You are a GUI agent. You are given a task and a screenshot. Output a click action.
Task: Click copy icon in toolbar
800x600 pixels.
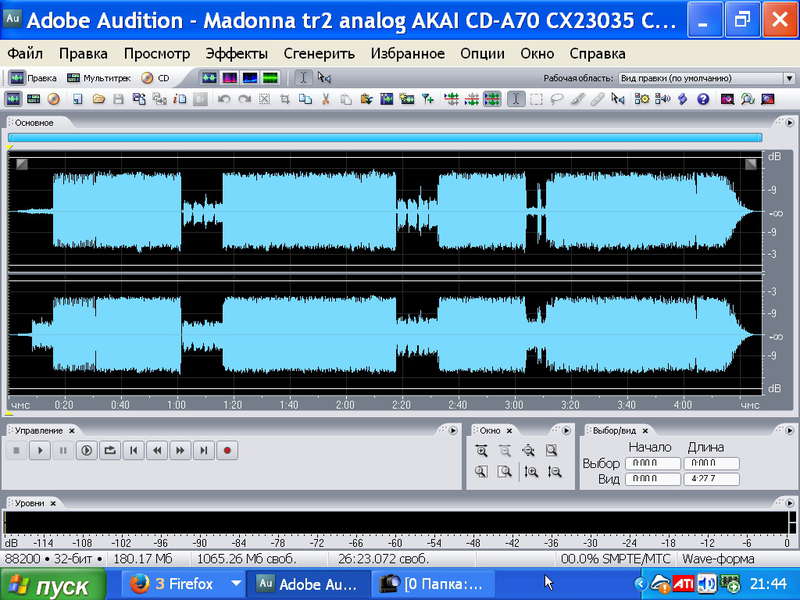[305, 99]
